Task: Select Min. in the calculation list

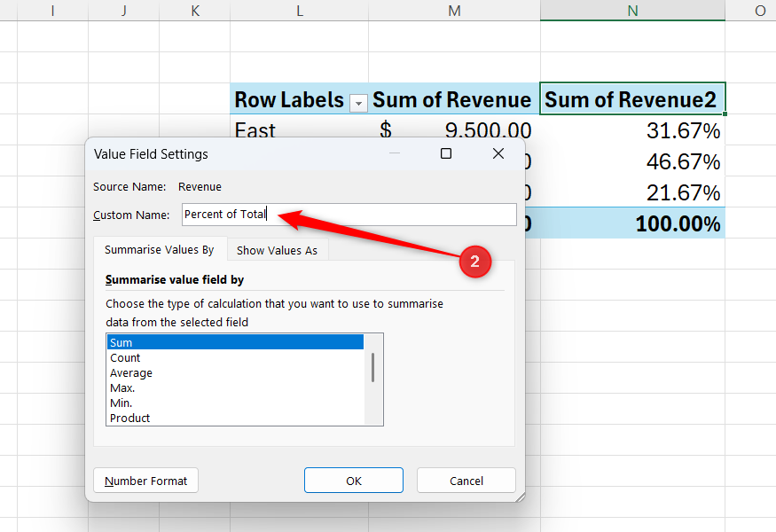Action: 235,403
